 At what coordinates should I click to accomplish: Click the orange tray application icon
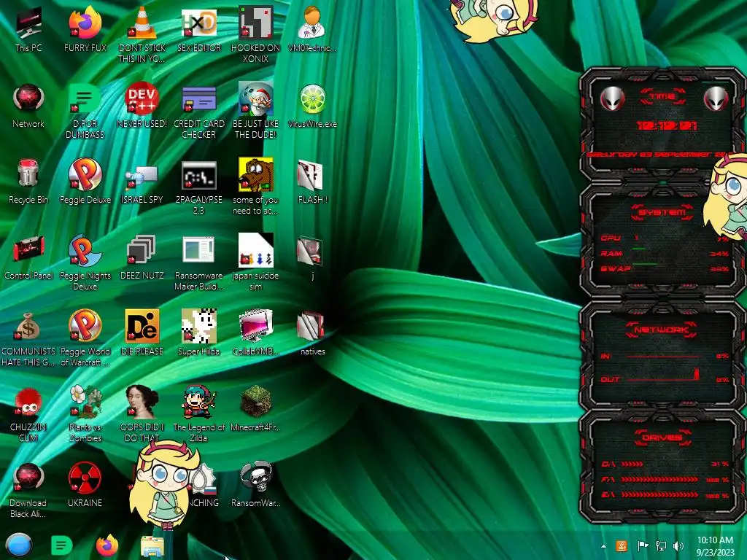point(622,546)
